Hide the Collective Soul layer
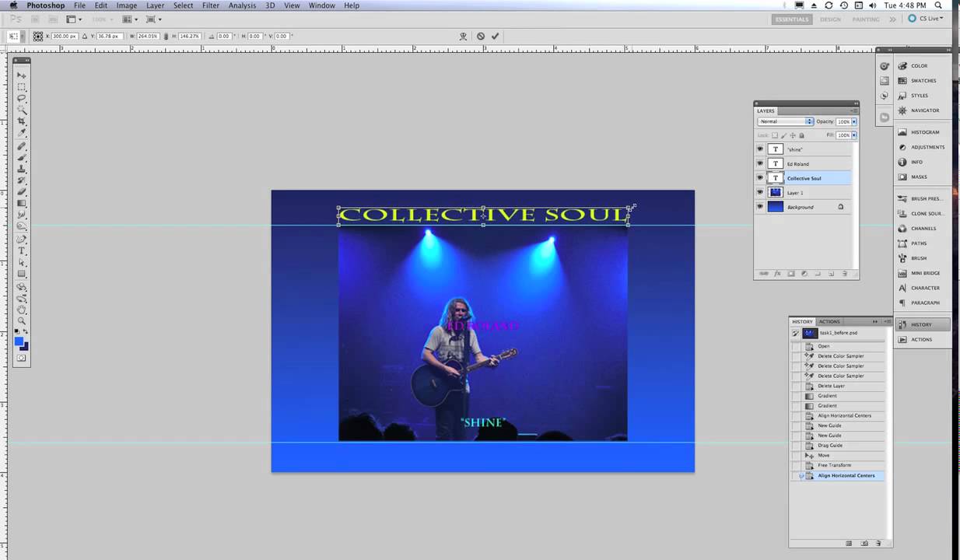The width and height of the screenshot is (960, 560). [760, 178]
